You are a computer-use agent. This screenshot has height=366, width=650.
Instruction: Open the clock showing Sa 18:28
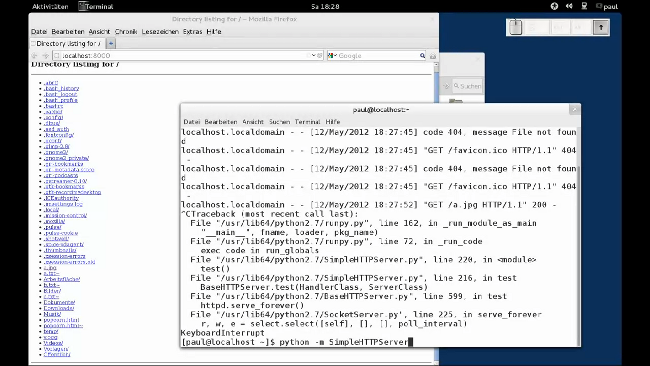coord(325,7)
